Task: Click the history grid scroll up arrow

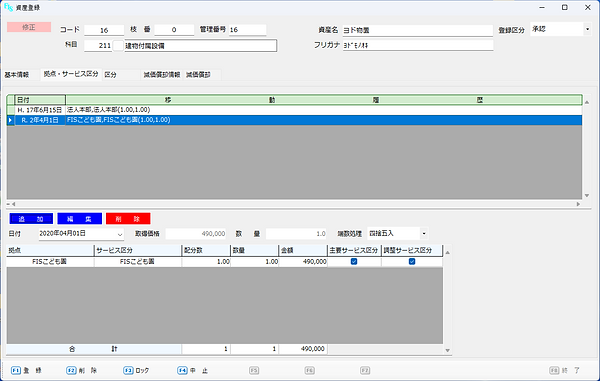Action: [x=587, y=102]
